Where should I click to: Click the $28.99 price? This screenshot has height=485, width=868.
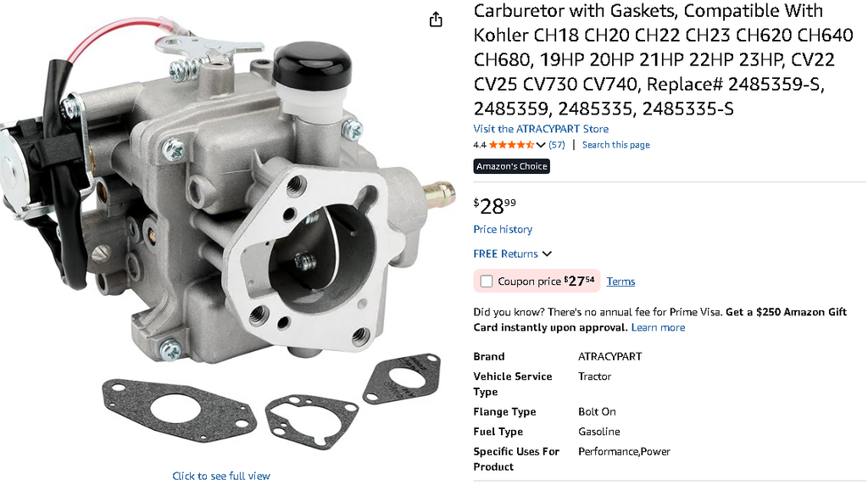[494, 205]
